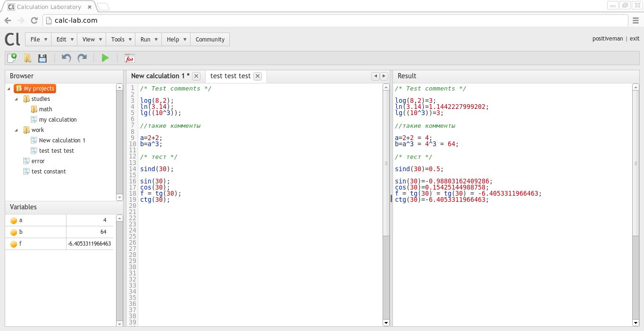Click the 'exit' link
The image size is (644, 331).
(635, 39)
